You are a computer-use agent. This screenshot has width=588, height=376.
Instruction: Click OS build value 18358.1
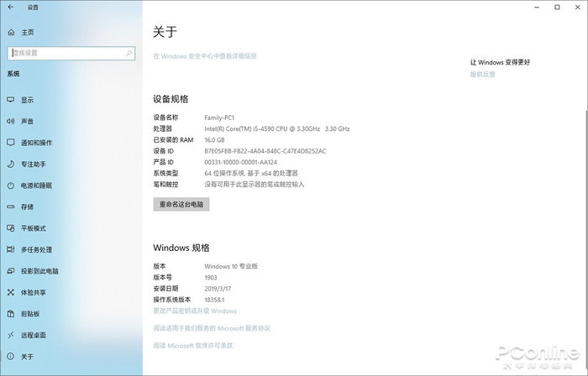pyautogui.click(x=214, y=300)
